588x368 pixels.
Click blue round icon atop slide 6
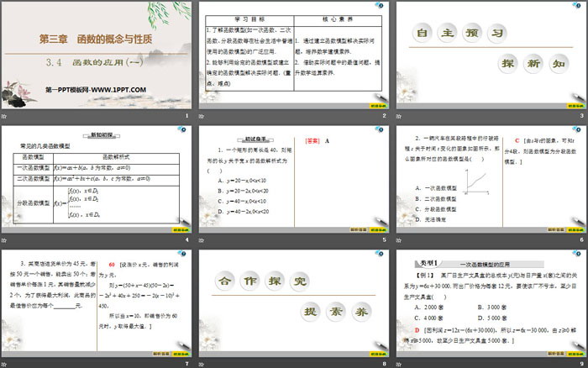point(577,129)
